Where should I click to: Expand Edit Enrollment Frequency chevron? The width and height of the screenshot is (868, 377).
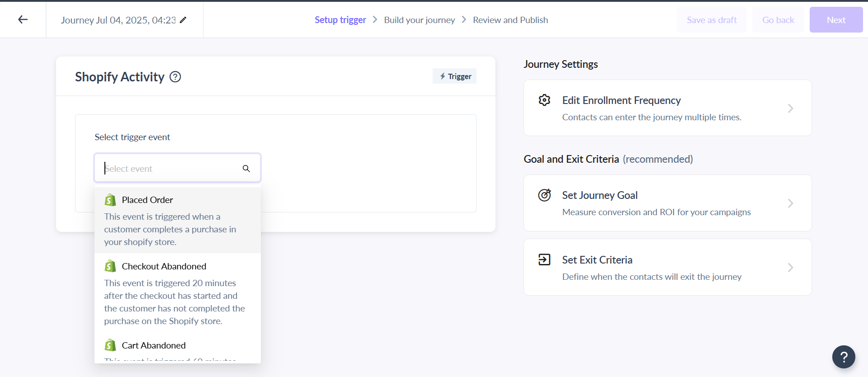[x=791, y=108]
